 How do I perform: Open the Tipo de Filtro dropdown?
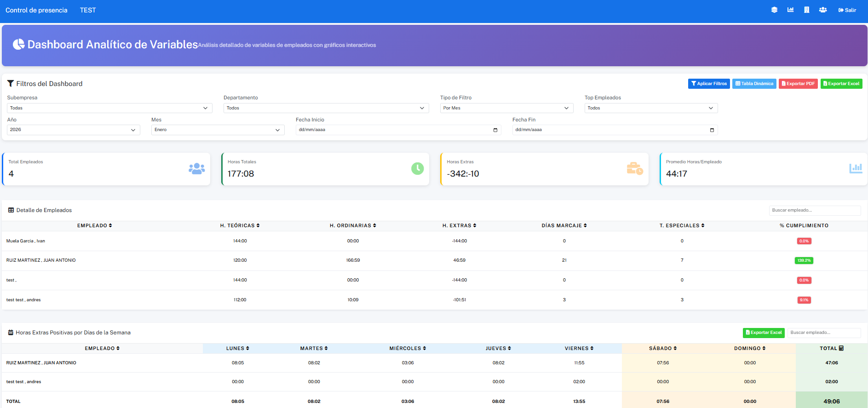pyautogui.click(x=506, y=108)
